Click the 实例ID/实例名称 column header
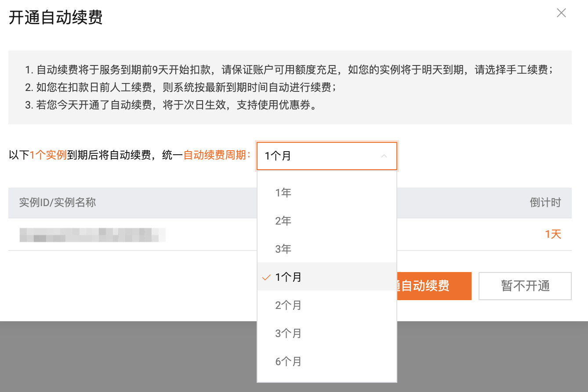Screen dimensions: 588x392 coord(58,203)
